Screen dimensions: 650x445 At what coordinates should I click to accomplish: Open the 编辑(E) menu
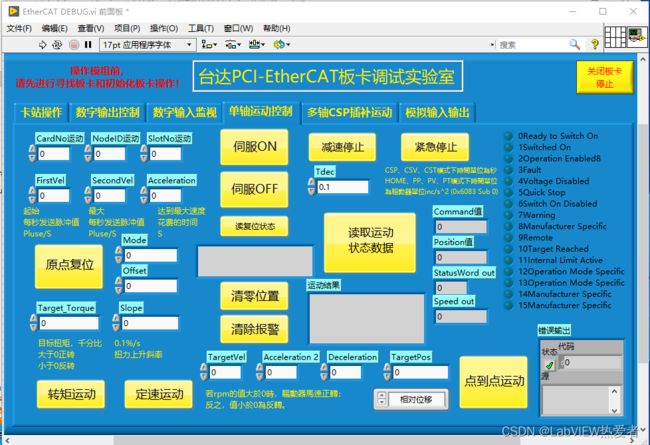click(54, 28)
